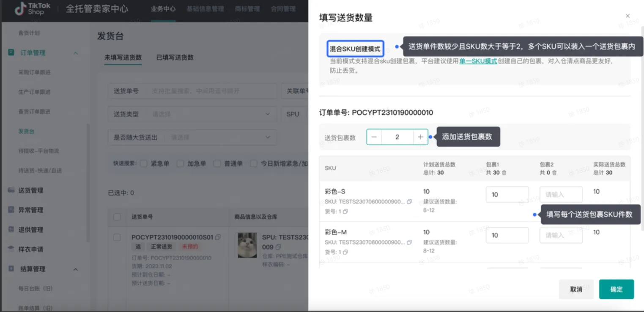Image resolution: width=644 pixels, height=312 pixels.
Task: Click 包裹2 请输入 field for 彩色-S
Action: pyautogui.click(x=561, y=195)
